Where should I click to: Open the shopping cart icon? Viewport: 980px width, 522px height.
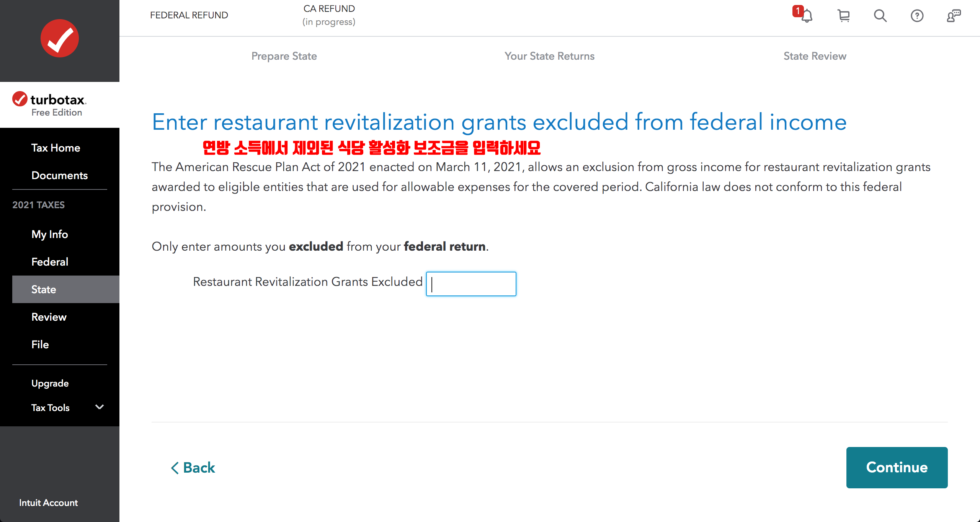843,16
